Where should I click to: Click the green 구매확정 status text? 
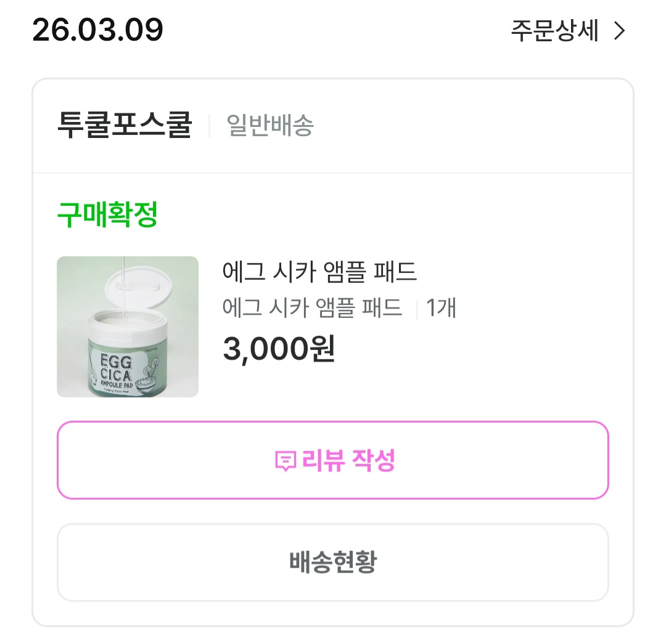(x=108, y=215)
